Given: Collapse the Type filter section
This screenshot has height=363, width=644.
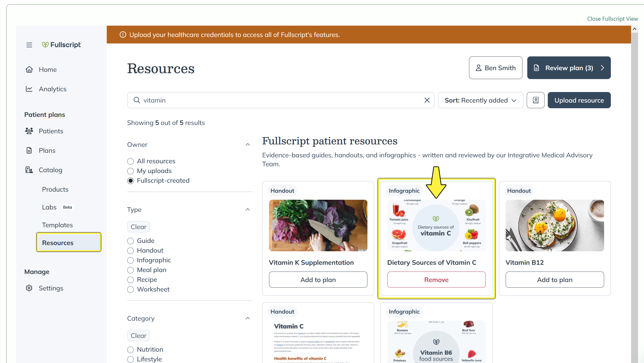Looking at the screenshot, I should (x=248, y=210).
